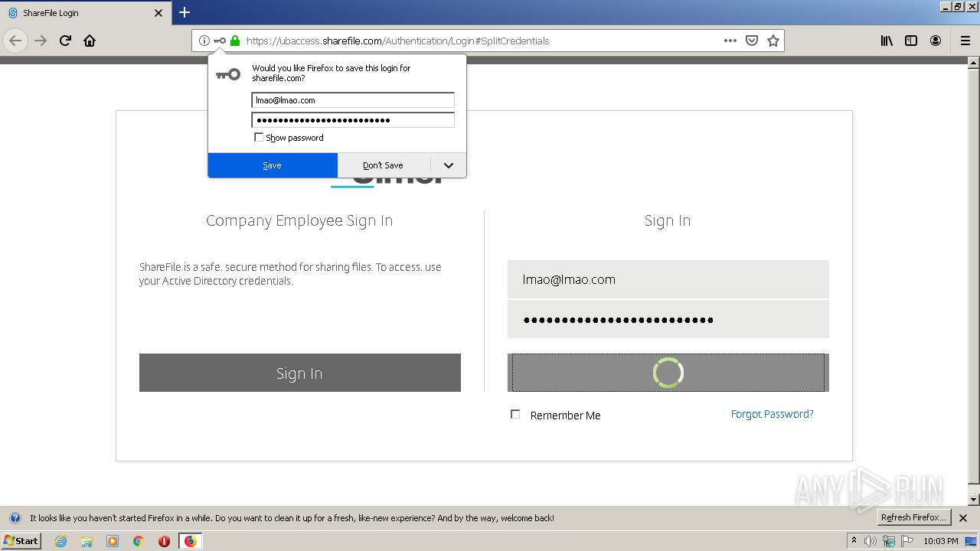
Task: Open the network tray icon
Action: 889,541
